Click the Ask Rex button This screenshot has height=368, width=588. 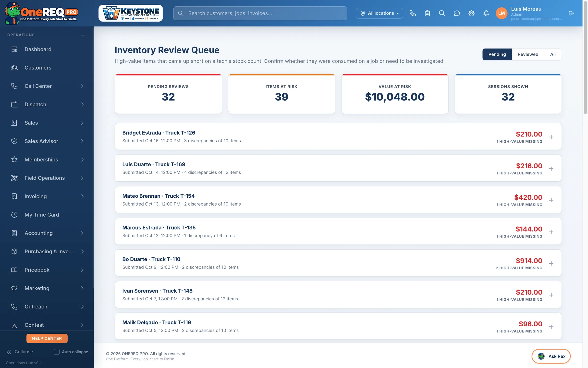(x=551, y=356)
